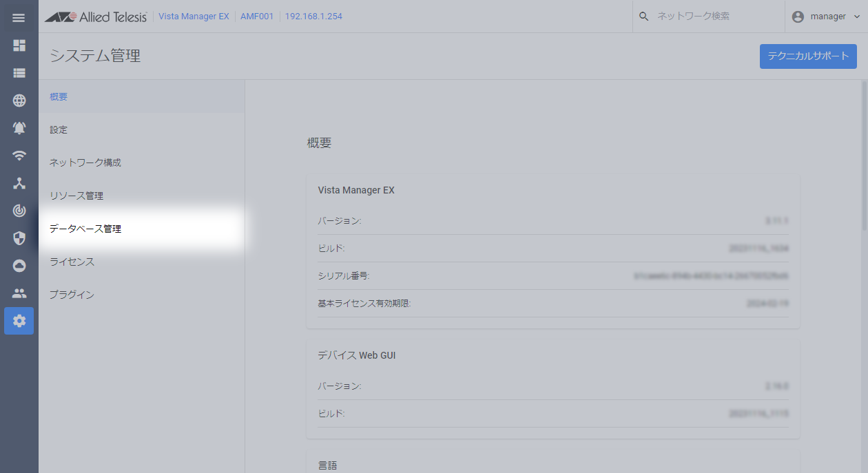Open the alarm bell events icon
Viewport: 868px width, 473px height.
(19, 128)
